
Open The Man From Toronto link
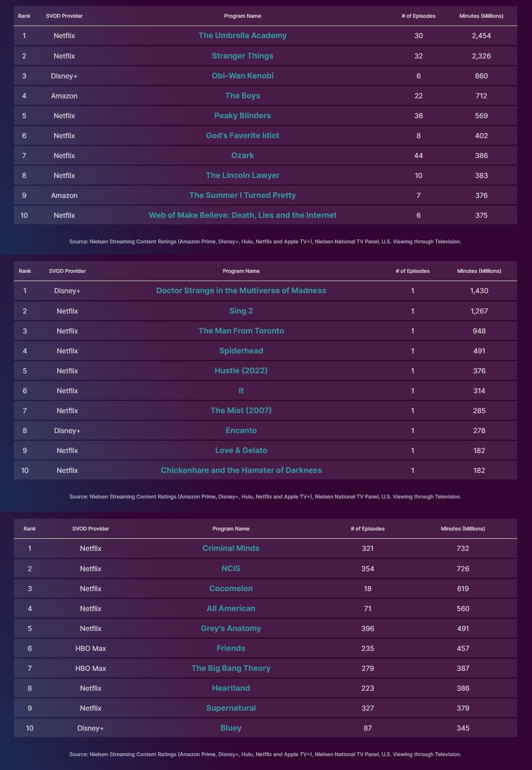click(x=241, y=331)
